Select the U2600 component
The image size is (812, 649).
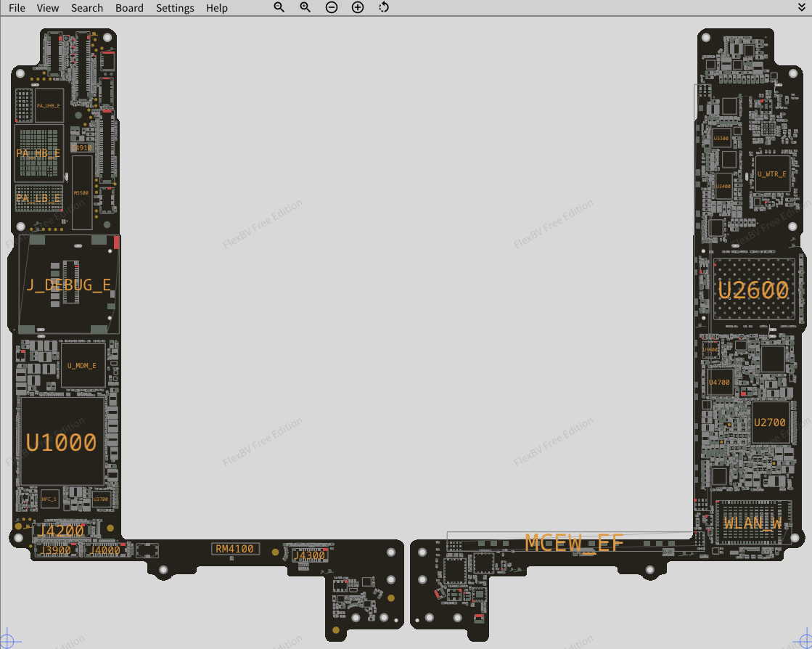tap(753, 290)
